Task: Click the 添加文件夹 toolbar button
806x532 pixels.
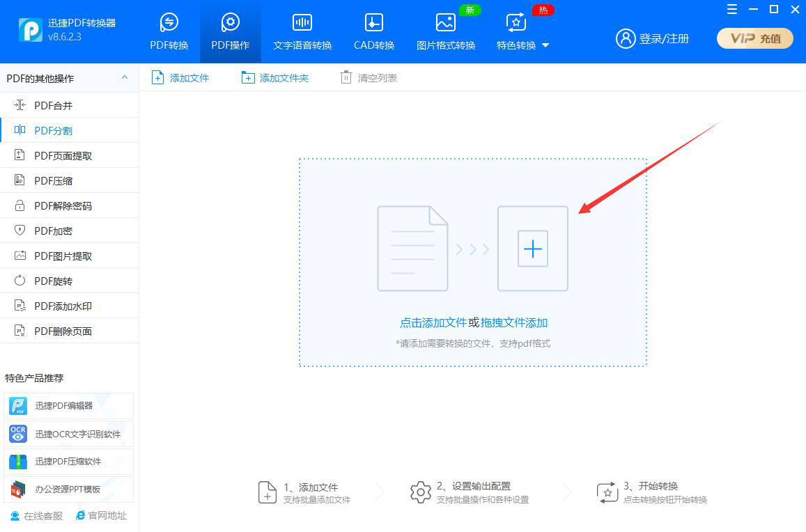Action: [x=275, y=77]
